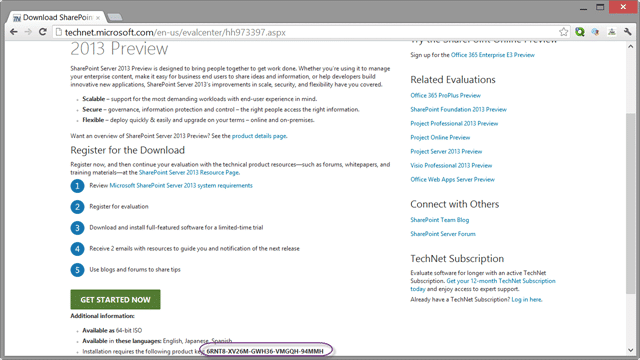Open Office 365 Enterprise E3 Preview link
This screenshot has height=360, width=640.
(493, 55)
